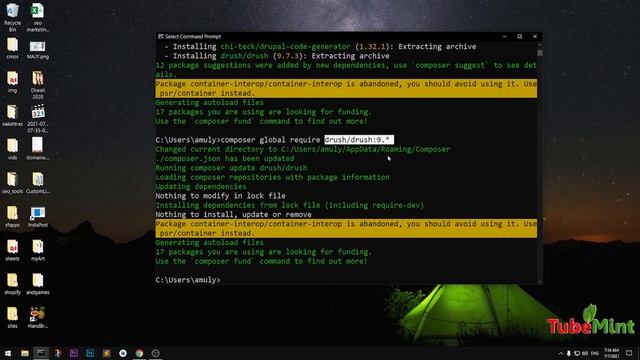Open the taskbar clock and date
This screenshot has width=640, height=360.
[x=611, y=353]
